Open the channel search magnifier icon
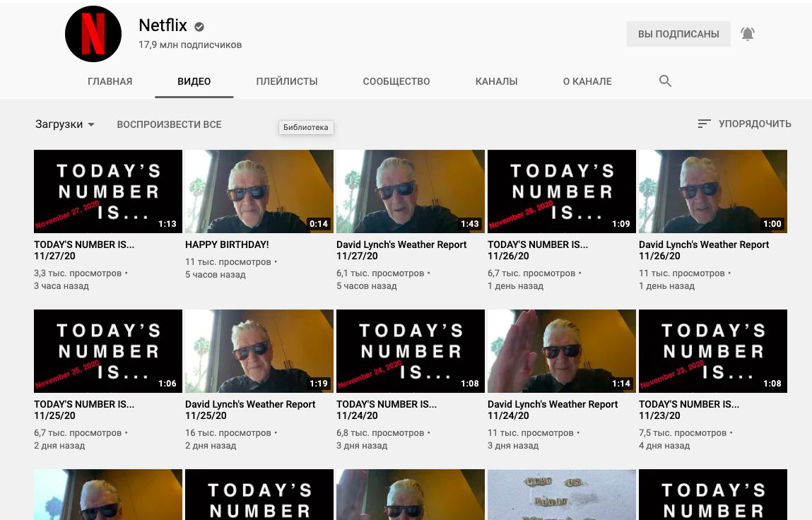Viewport: 812px width, 520px height. [x=665, y=81]
